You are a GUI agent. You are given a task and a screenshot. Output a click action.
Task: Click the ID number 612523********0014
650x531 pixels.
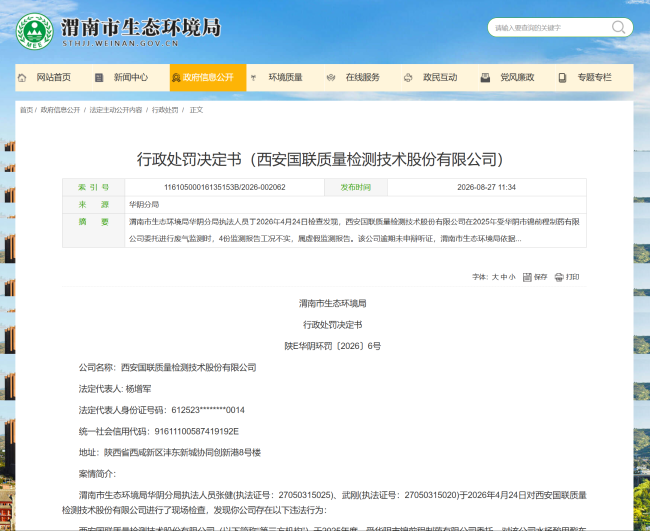(208, 410)
